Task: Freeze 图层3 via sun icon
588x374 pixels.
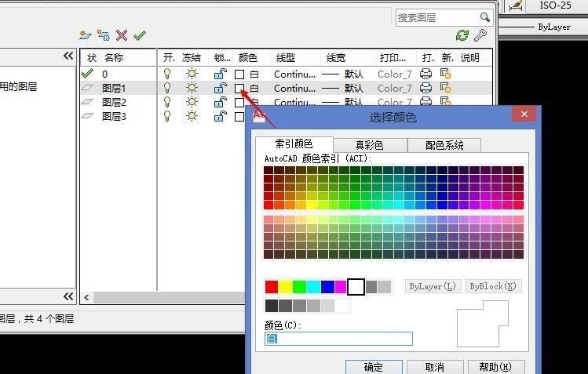Action: (x=192, y=116)
